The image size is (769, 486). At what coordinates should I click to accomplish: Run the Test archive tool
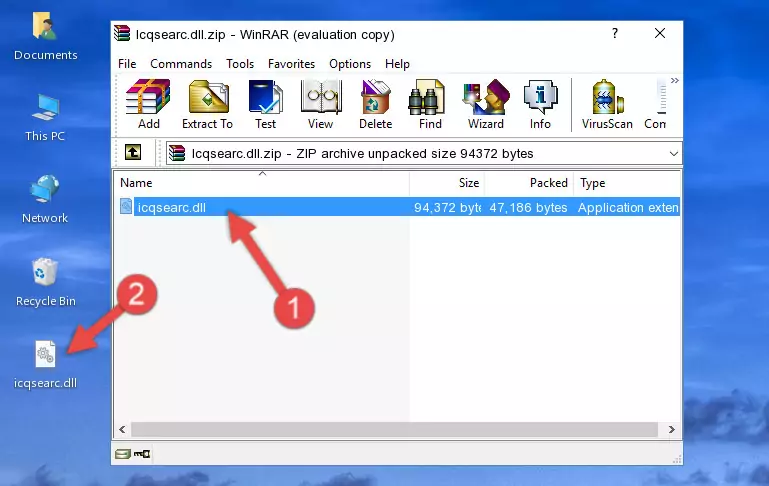coord(265,104)
